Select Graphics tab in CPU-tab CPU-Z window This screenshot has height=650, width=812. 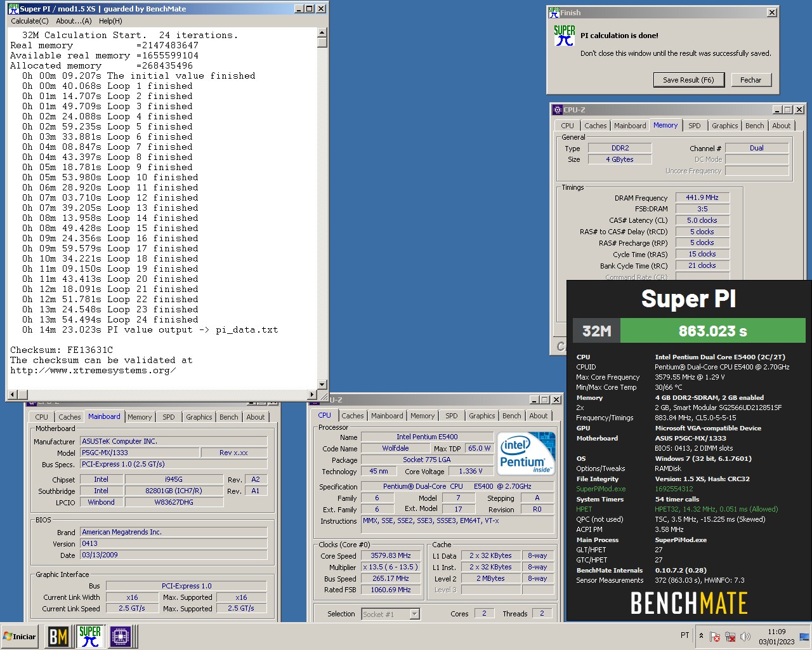click(x=481, y=416)
